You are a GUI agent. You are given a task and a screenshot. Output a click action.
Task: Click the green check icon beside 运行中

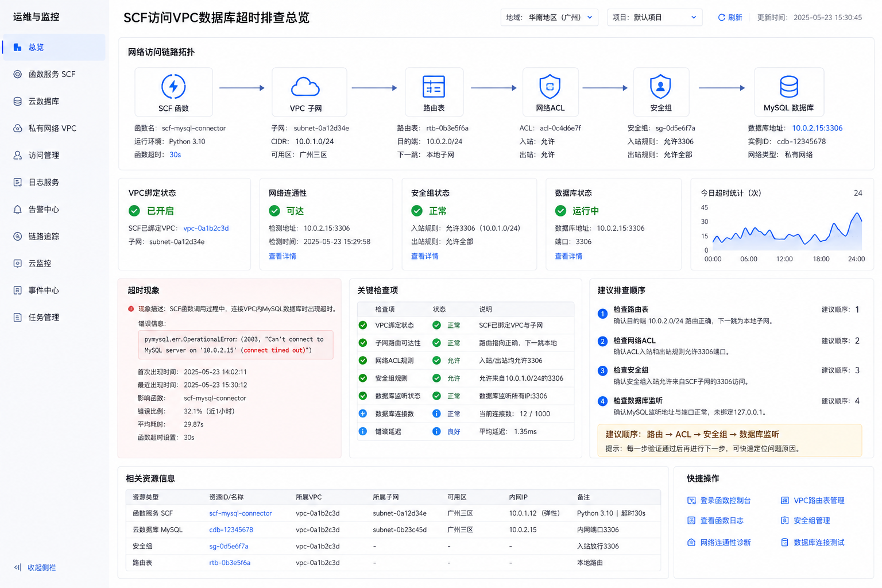click(561, 211)
